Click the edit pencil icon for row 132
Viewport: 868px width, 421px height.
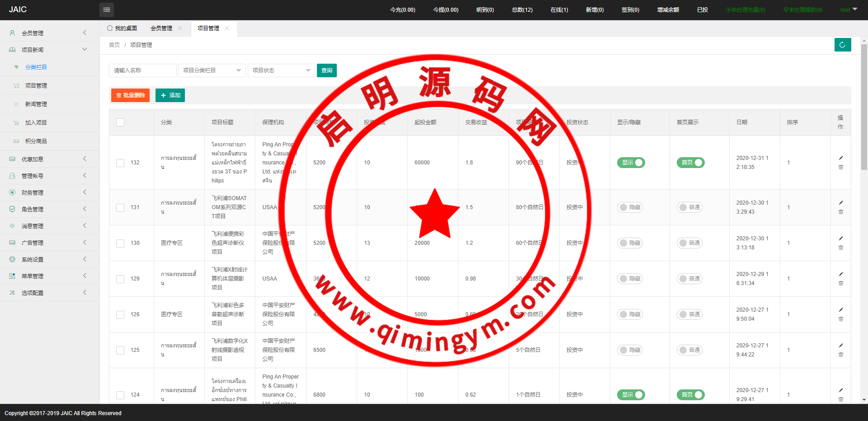coord(841,158)
